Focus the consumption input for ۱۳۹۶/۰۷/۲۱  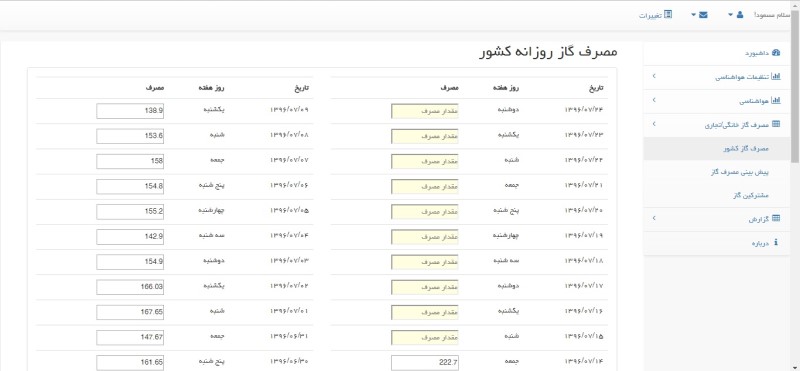(424, 186)
